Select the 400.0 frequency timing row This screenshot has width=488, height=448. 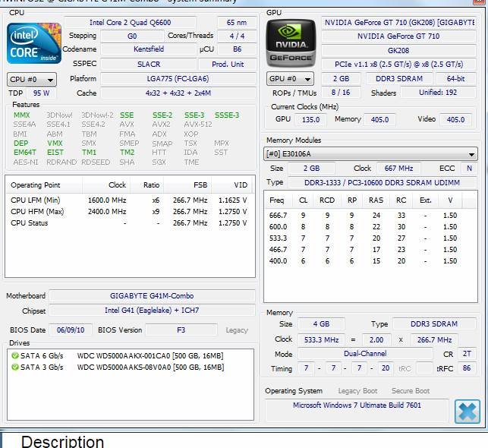tap(363, 261)
